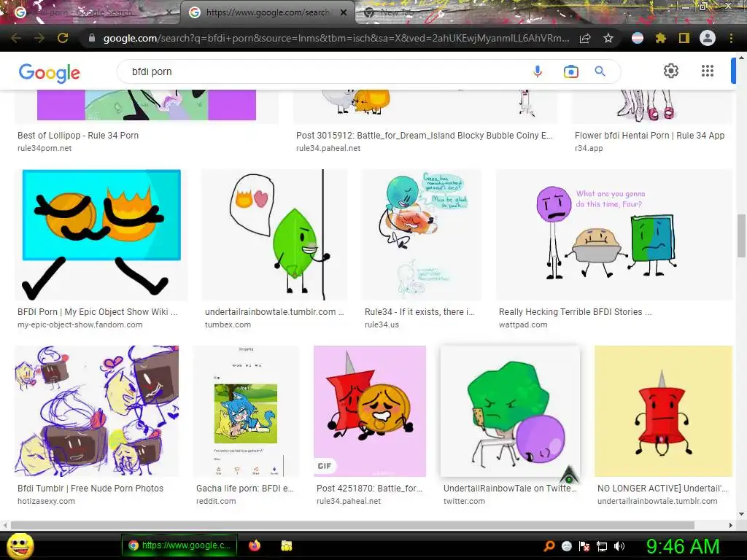
Task: Open the UndertailRainbowTale on Twitter result
Action: click(510, 489)
